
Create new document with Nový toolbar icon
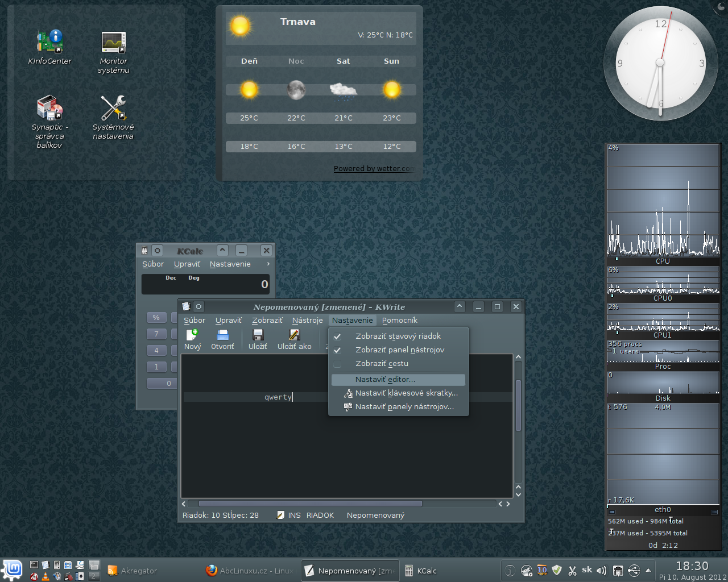(x=192, y=340)
